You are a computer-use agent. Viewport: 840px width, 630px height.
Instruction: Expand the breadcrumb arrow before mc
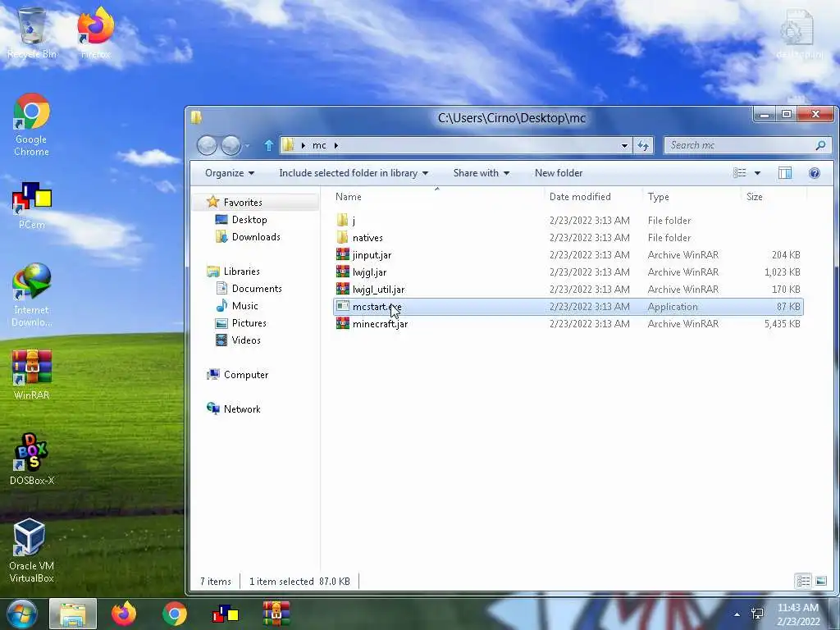(304, 145)
